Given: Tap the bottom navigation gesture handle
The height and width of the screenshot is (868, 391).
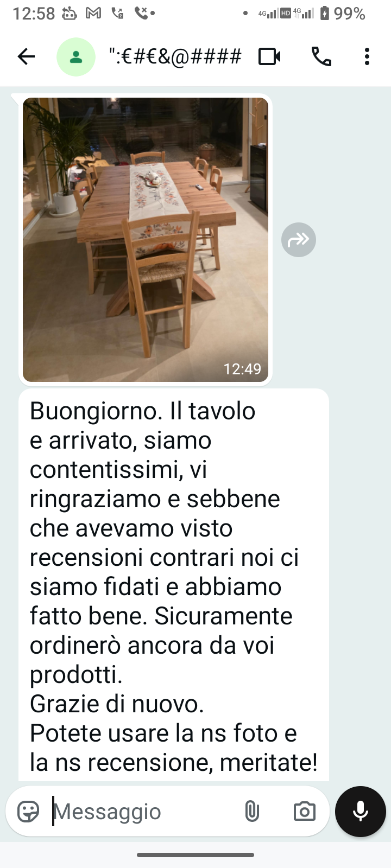Looking at the screenshot, I should coord(195,855).
